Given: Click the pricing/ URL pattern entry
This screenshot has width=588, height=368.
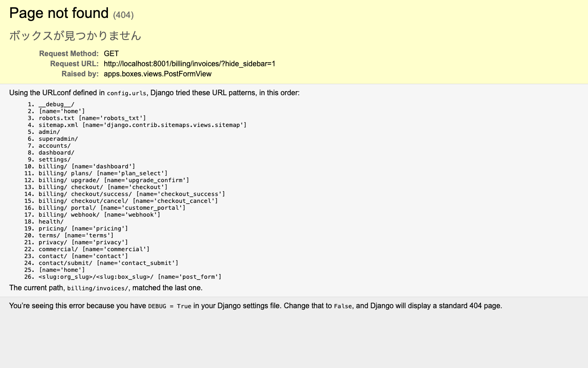Looking at the screenshot, I should coord(83,229).
